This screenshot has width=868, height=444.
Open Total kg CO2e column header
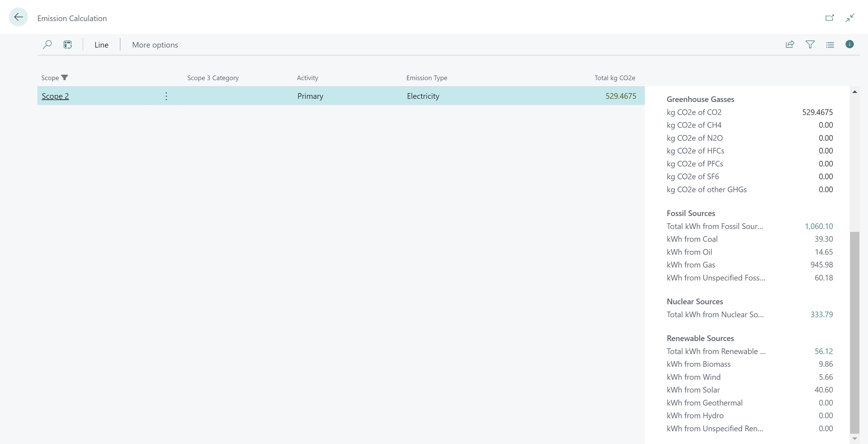click(x=615, y=78)
